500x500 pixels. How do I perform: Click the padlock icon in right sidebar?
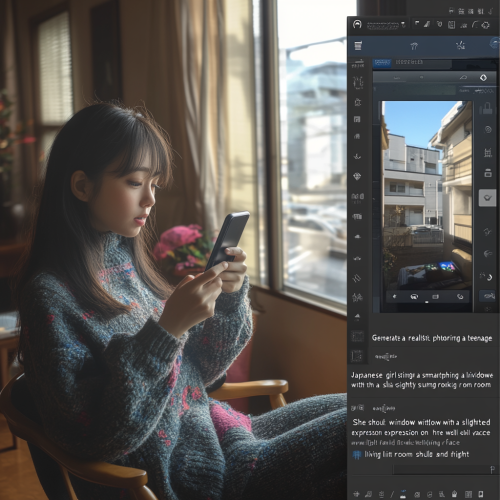487,109
